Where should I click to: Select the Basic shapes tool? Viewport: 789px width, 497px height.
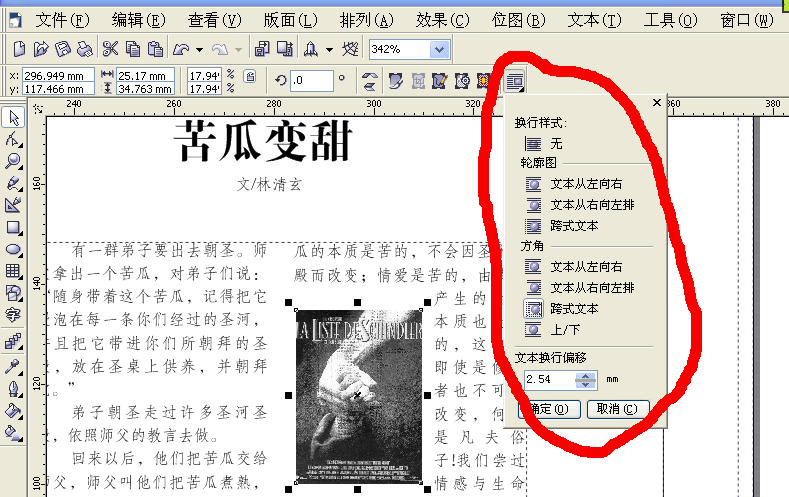click(14, 293)
